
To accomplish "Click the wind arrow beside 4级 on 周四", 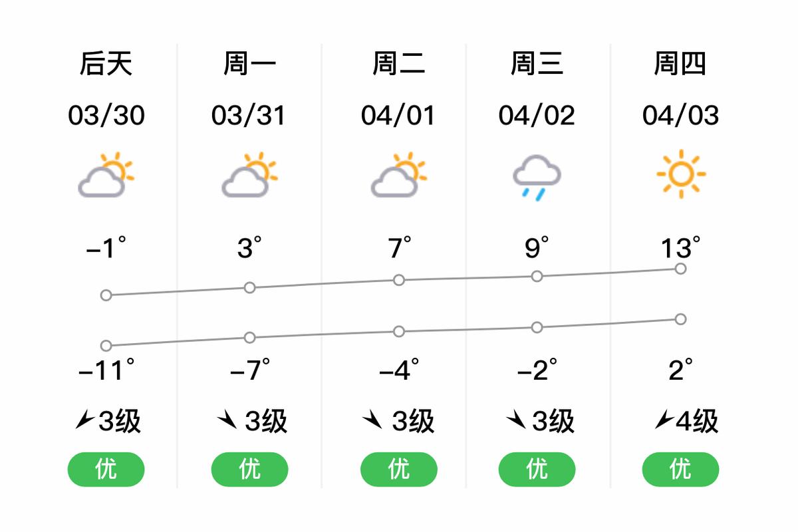I will tap(663, 418).
